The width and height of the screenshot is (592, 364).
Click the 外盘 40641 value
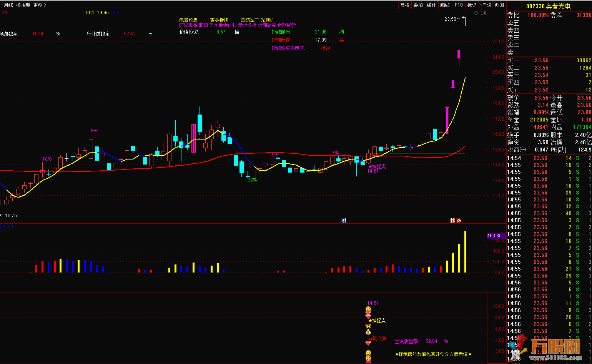coord(540,127)
